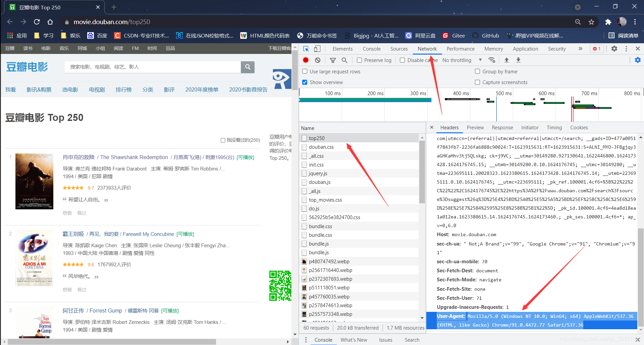Open the No throttling dropdown
Screen dimensions: 644x345
[x=462, y=60]
